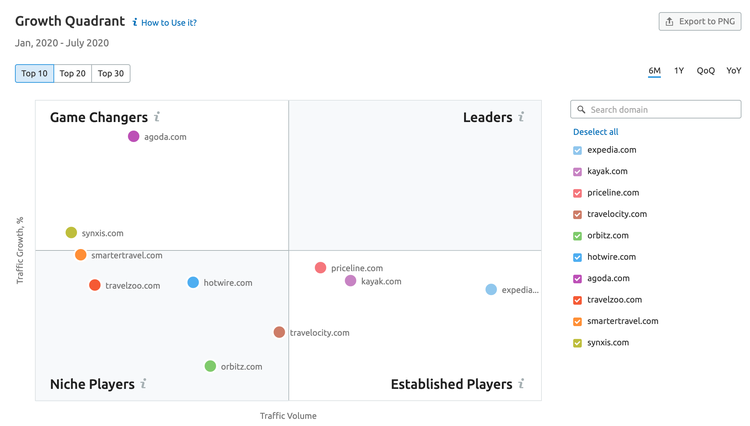Click the Traffic Volume axis label
The image size is (750, 426).
coord(288,415)
